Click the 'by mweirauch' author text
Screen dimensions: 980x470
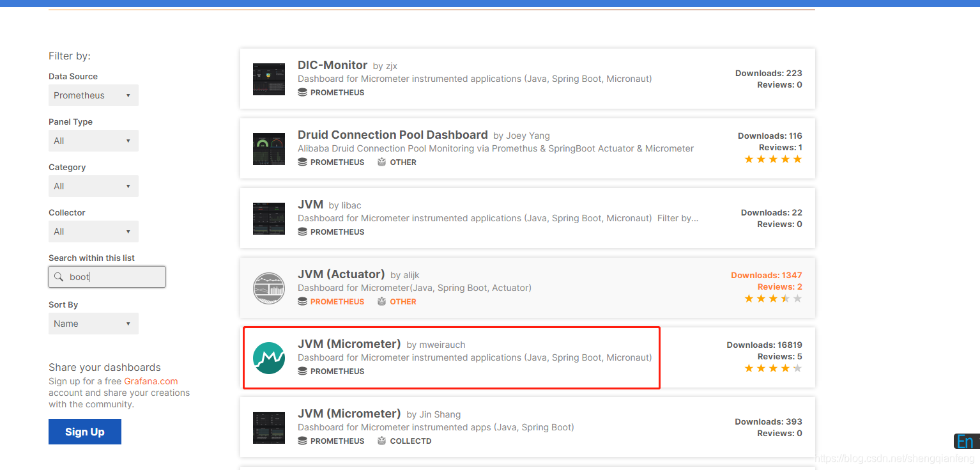[x=436, y=345]
